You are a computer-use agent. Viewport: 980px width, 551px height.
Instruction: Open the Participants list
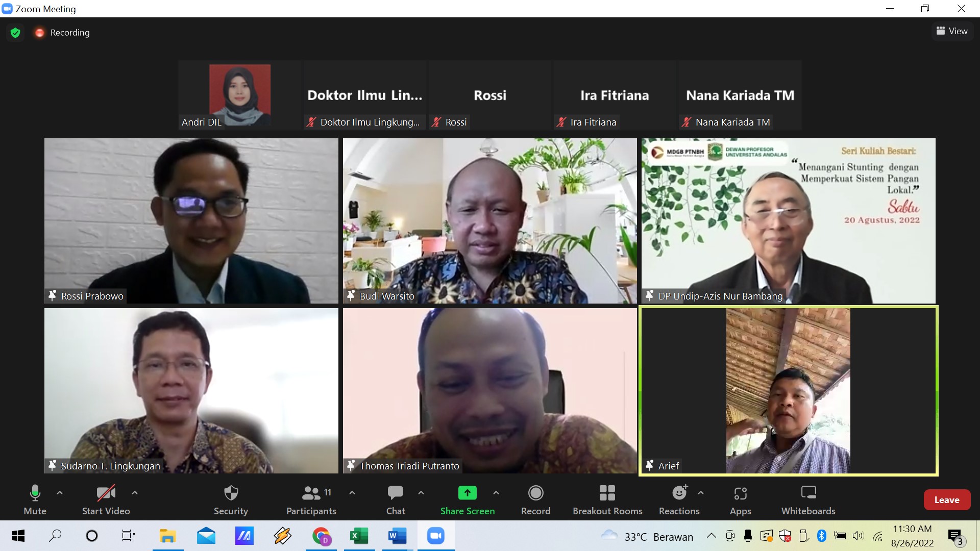311,499
